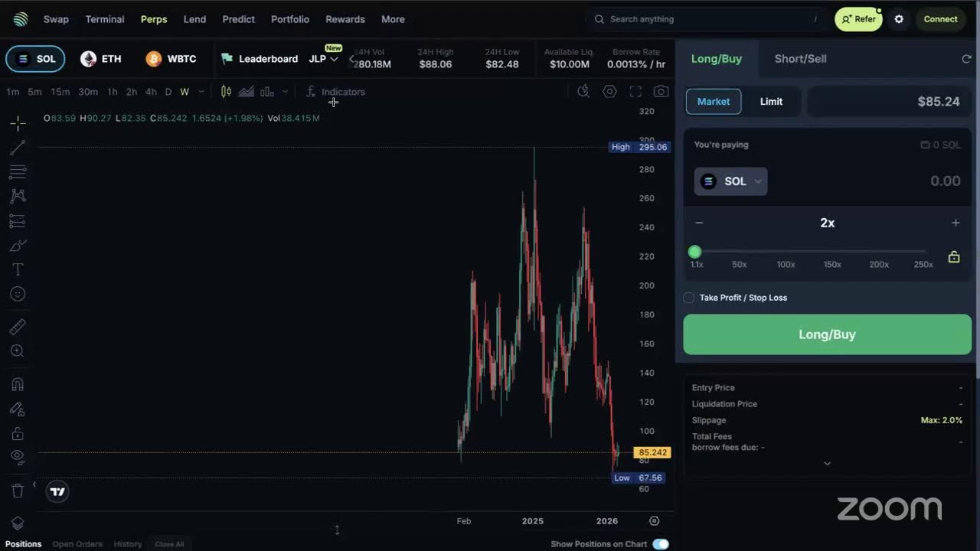
Task: Select bar chart type
Action: tap(266, 92)
